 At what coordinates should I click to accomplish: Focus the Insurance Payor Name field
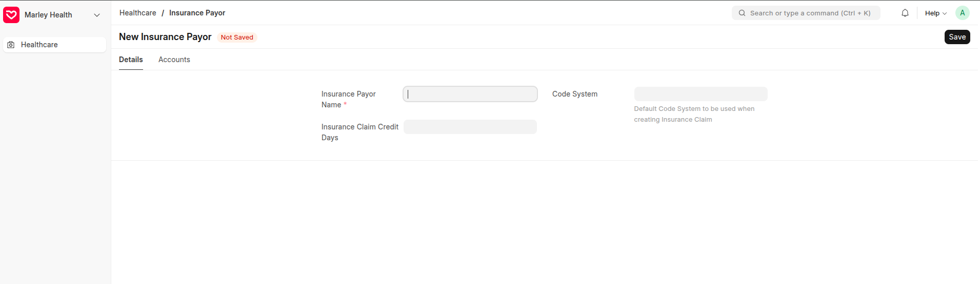(470, 94)
